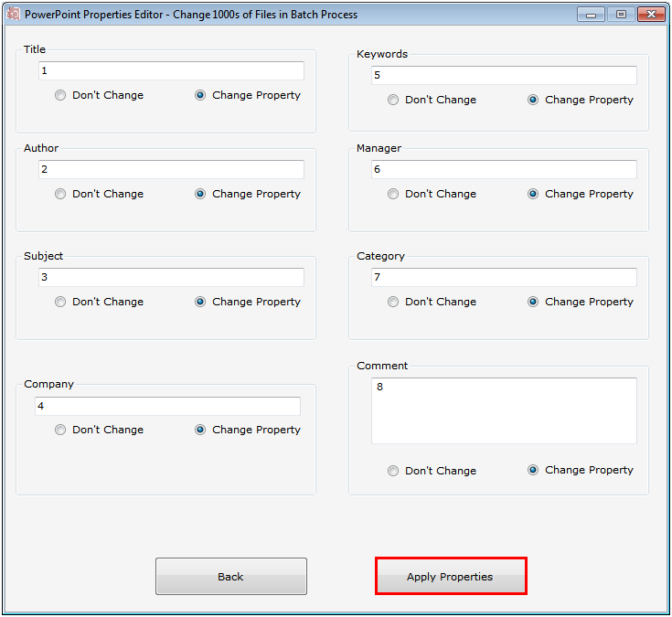672x617 pixels.
Task: Click the Subject text field
Action: (x=172, y=277)
